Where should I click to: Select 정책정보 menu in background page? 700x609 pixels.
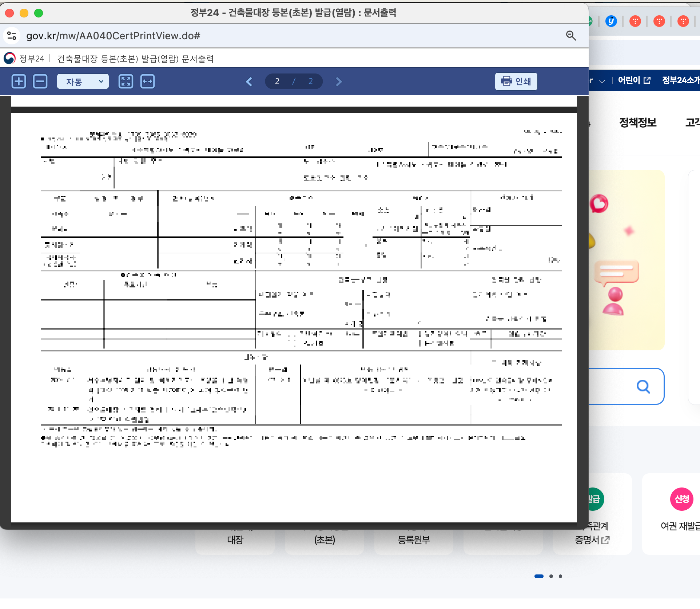pos(638,123)
